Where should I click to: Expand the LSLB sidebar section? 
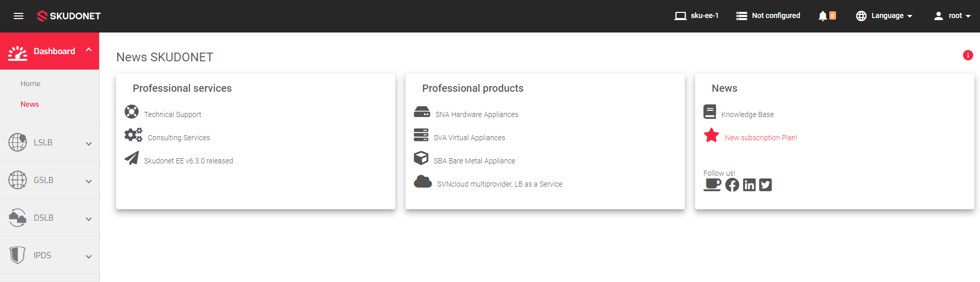pyautogui.click(x=50, y=143)
